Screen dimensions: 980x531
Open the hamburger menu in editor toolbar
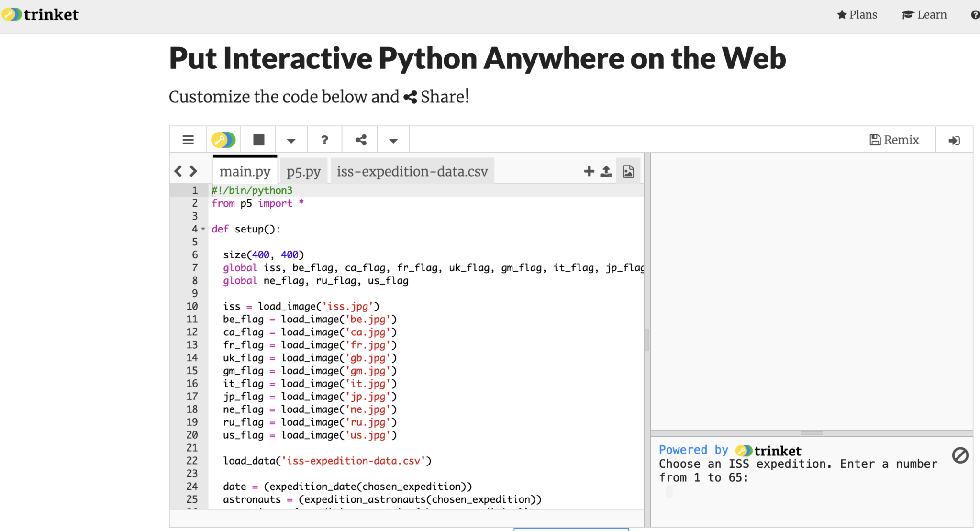(x=188, y=140)
